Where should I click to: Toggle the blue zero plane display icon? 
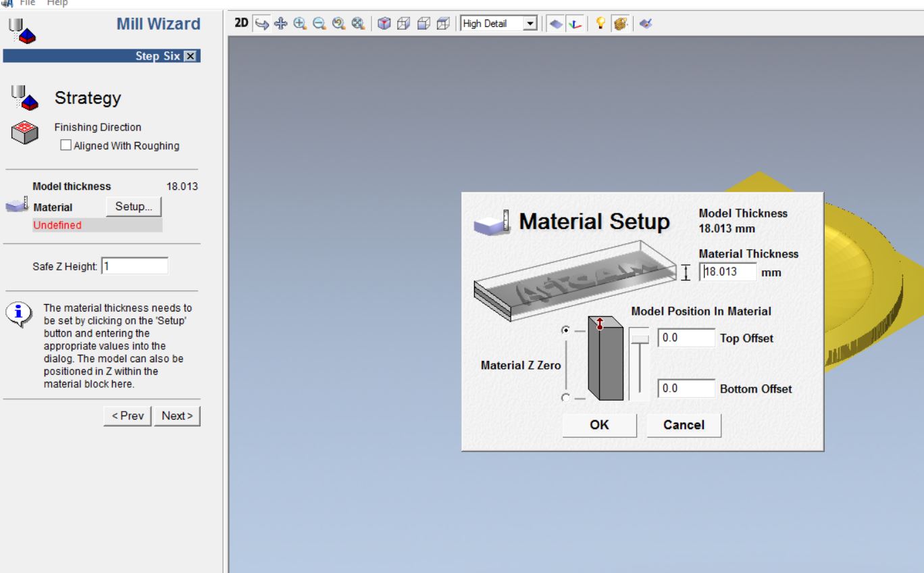click(555, 24)
